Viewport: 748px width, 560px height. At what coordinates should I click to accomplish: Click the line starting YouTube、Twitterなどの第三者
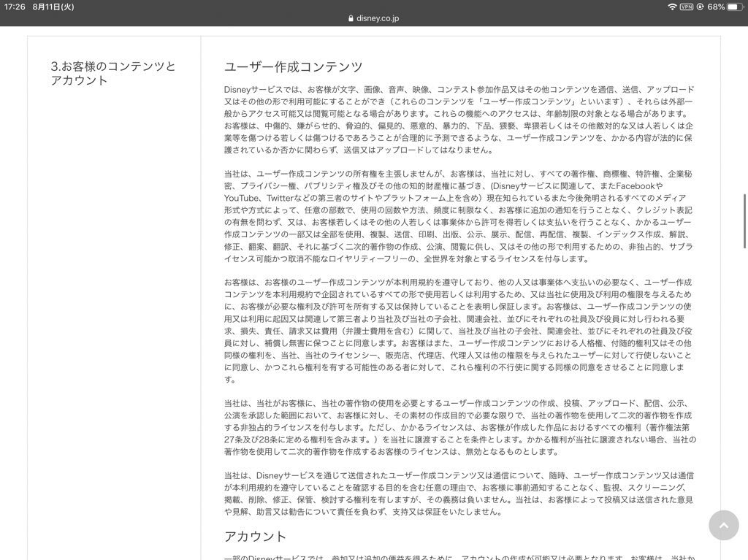tap(455, 198)
